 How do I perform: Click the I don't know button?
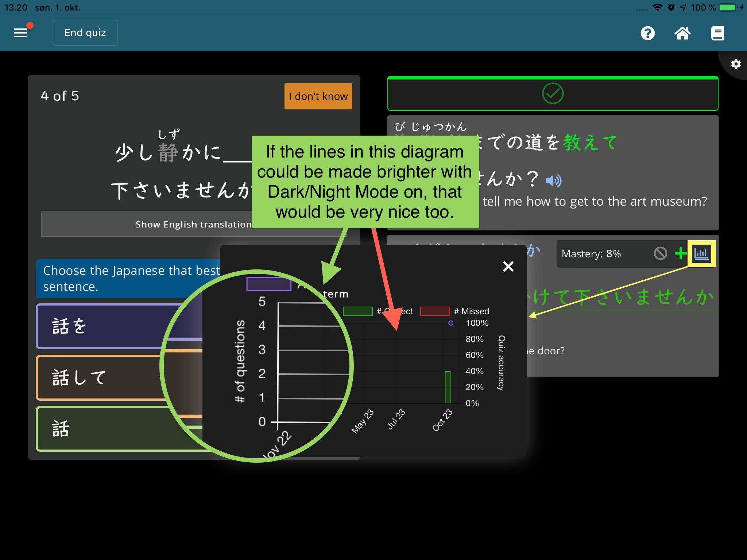click(x=318, y=96)
